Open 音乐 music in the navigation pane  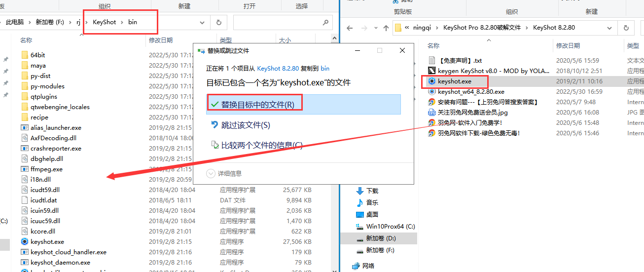372,202
